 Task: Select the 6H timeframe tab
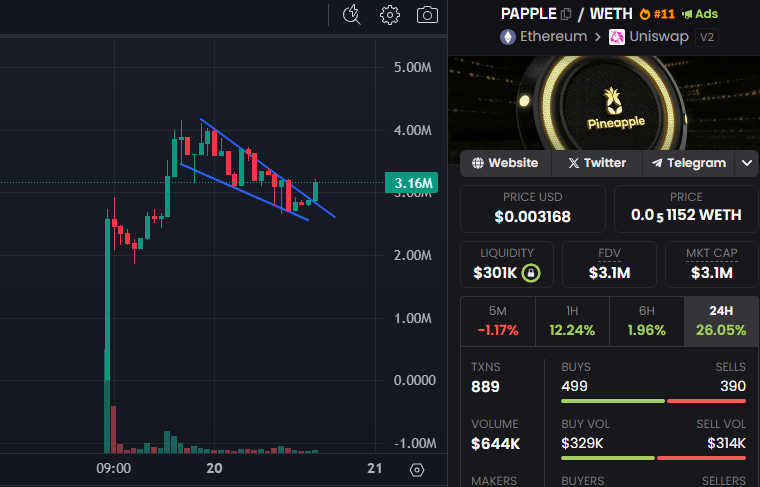[x=647, y=321]
